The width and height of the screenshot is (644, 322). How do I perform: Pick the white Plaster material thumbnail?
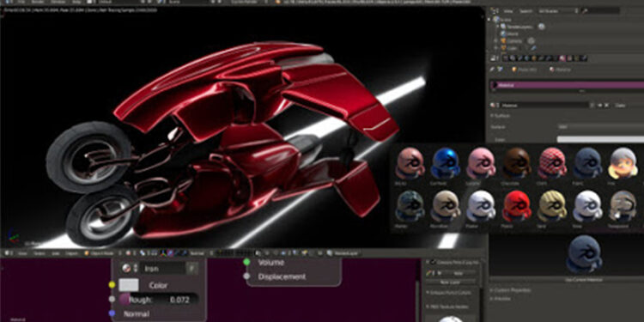pos(481,206)
